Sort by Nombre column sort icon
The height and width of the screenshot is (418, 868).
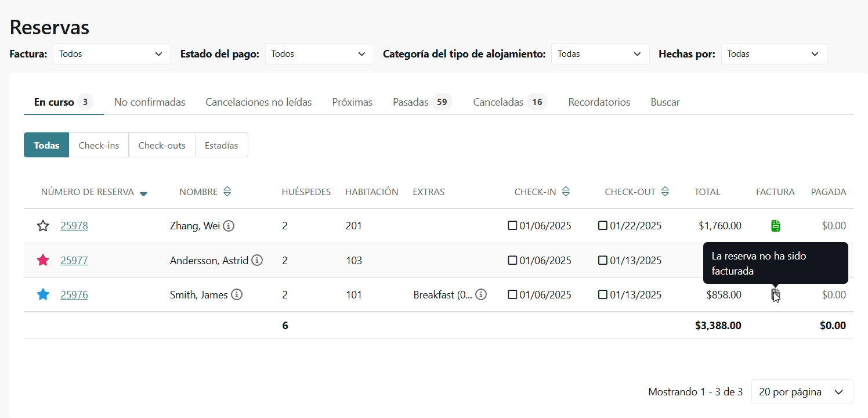227,192
